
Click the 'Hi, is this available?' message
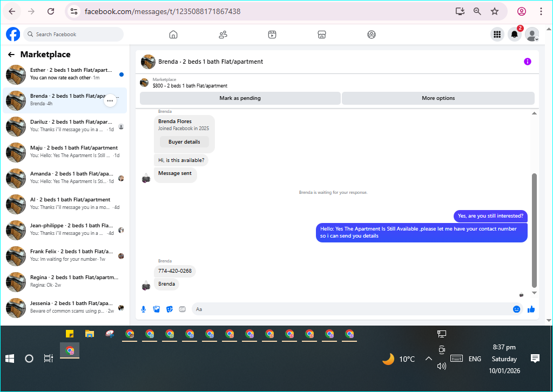tap(181, 160)
